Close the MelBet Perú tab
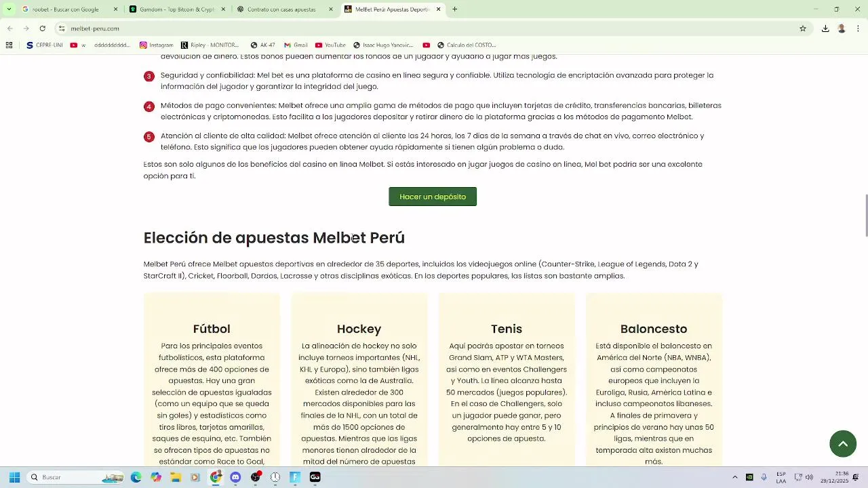 click(x=438, y=9)
